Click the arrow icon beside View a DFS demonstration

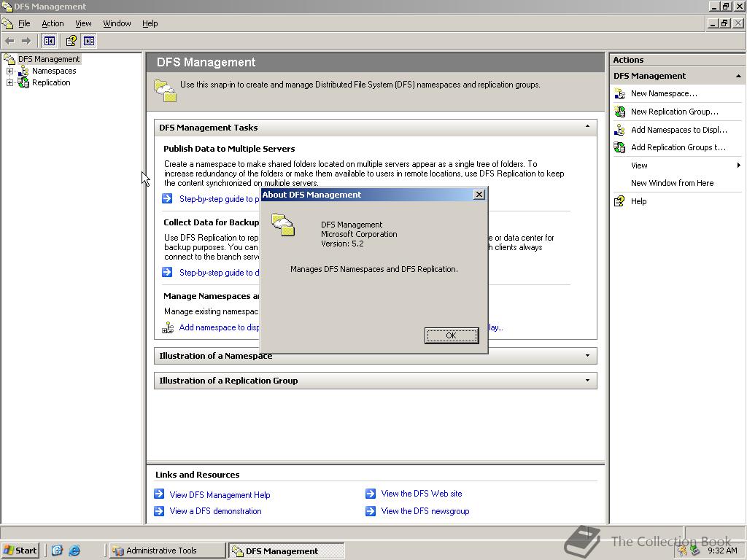[159, 511]
